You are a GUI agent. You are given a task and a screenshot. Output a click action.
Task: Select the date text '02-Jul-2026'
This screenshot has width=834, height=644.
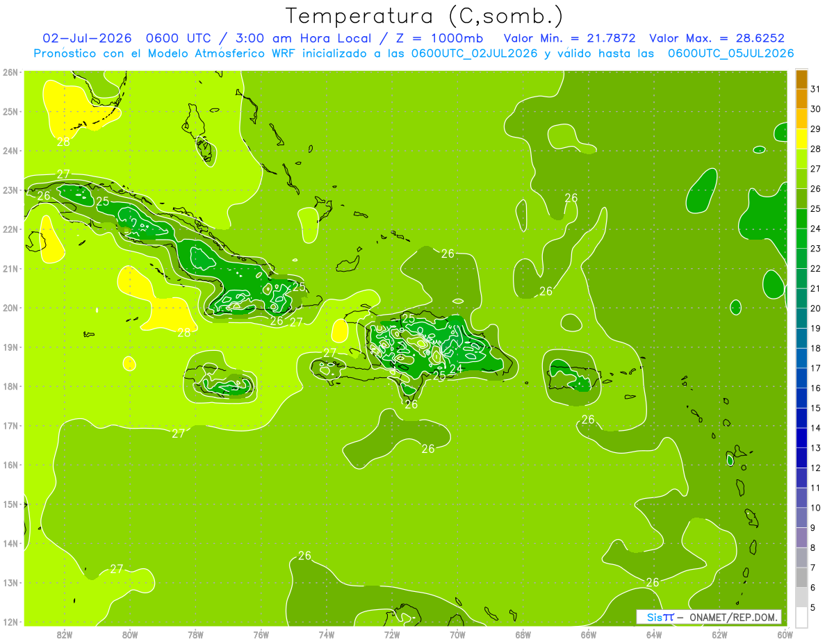point(87,38)
